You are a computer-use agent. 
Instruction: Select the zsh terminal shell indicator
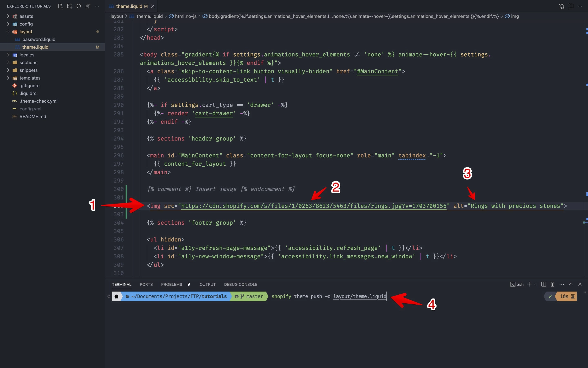coord(517,284)
